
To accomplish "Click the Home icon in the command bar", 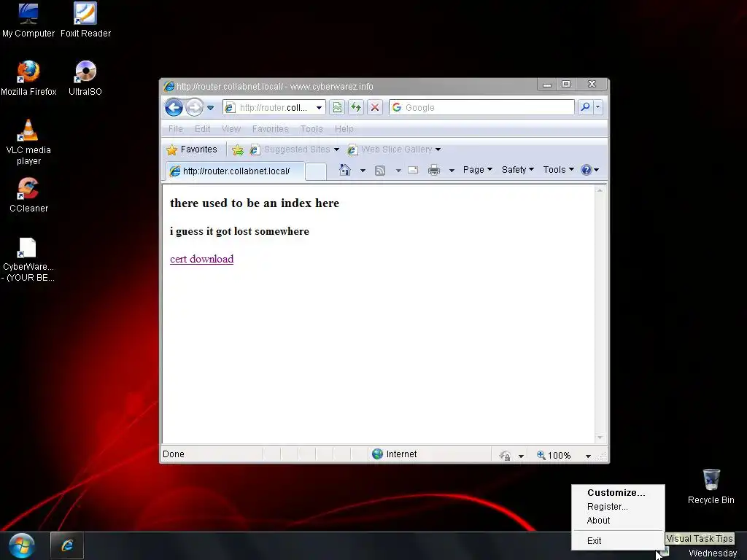I will (x=345, y=170).
